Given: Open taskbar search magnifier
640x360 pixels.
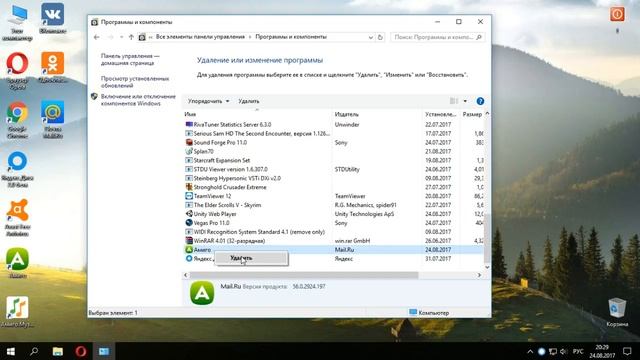Looking at the screenshot, I should click(34, 351).
